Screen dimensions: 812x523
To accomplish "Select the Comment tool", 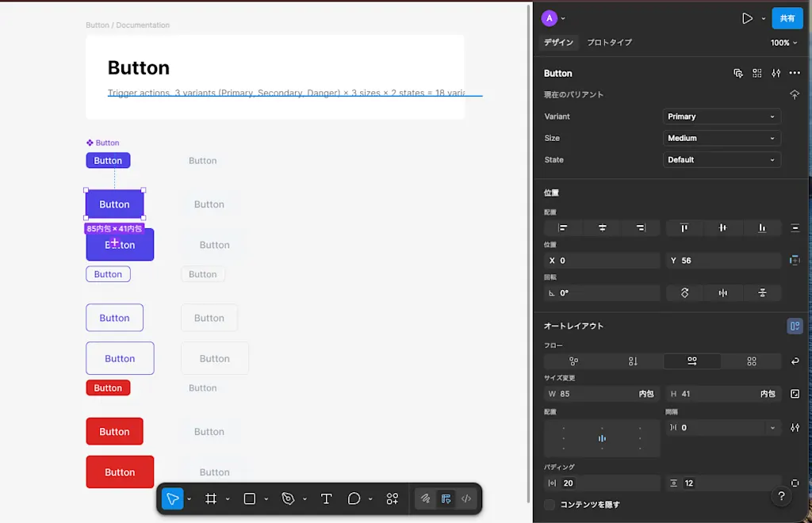I will (x=354, y=498).
